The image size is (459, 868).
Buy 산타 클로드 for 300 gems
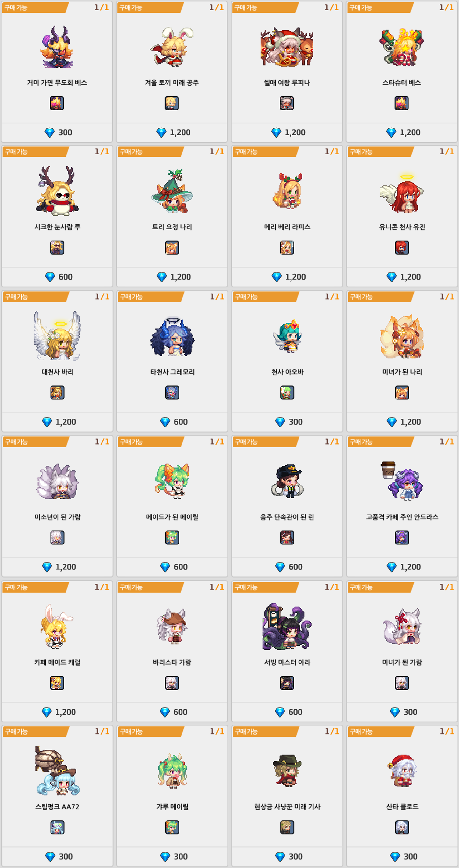402,856
